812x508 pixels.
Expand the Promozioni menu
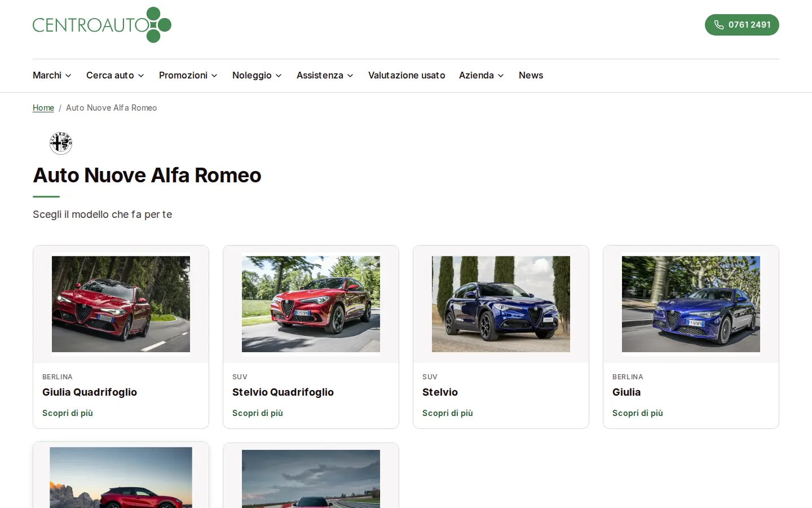(188, 75)
